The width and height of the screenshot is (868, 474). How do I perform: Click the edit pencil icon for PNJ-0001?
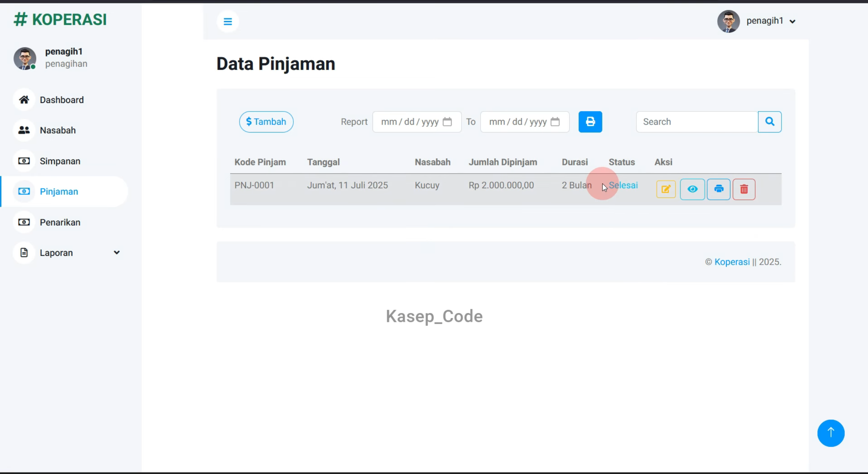(x=666, y=189)
